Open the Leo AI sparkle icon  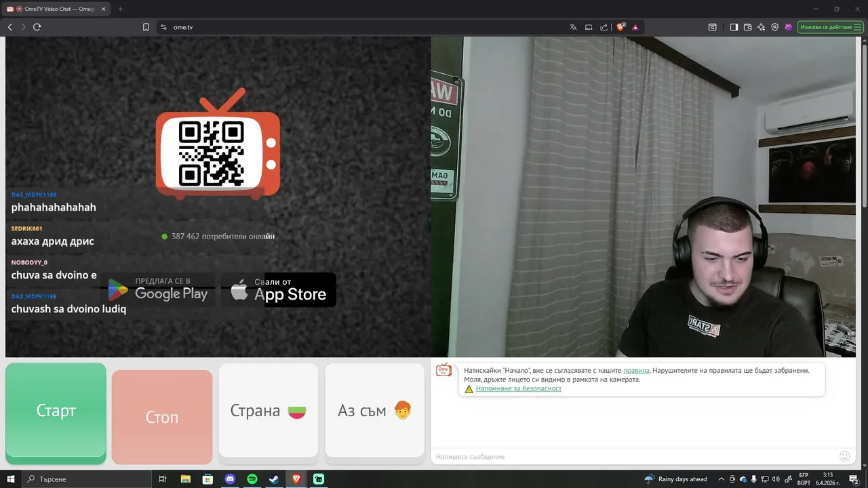(x=761, y=27)
